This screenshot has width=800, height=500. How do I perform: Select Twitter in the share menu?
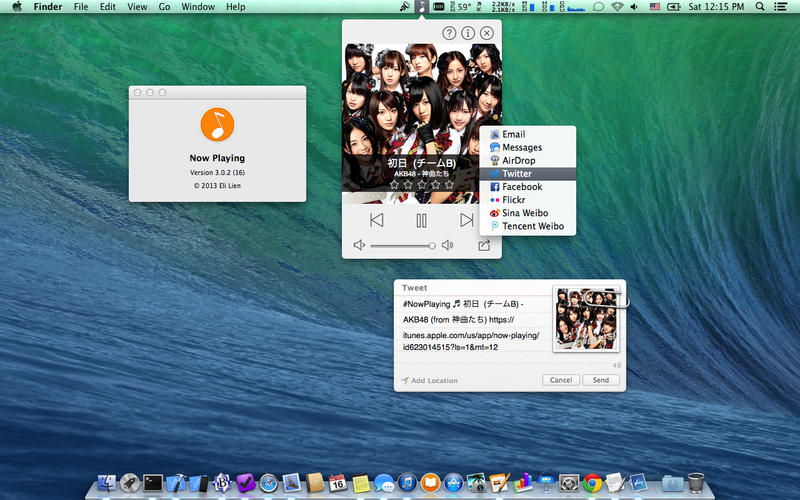pos(528,174)
